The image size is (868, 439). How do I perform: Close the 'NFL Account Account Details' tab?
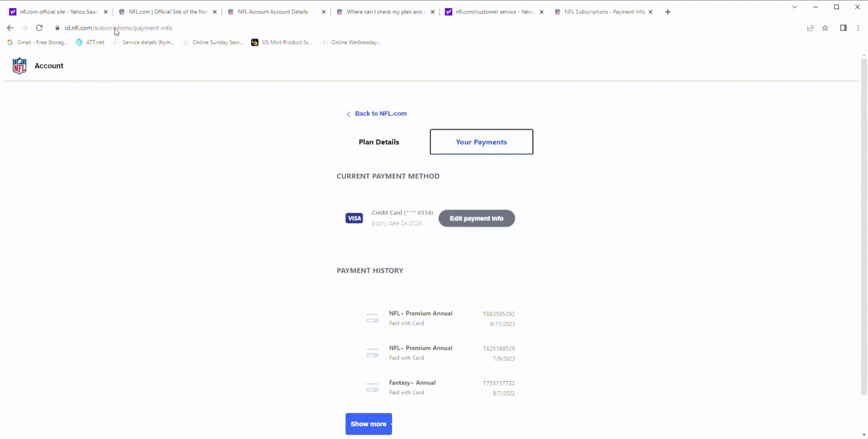(324, 12)
